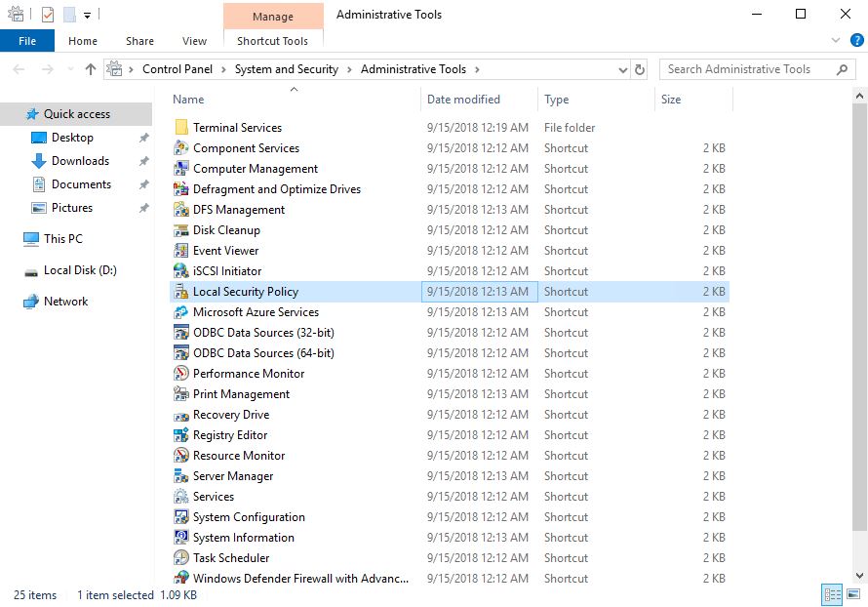
Task: Click the System Configuration icon
Action: pos(181,516)
